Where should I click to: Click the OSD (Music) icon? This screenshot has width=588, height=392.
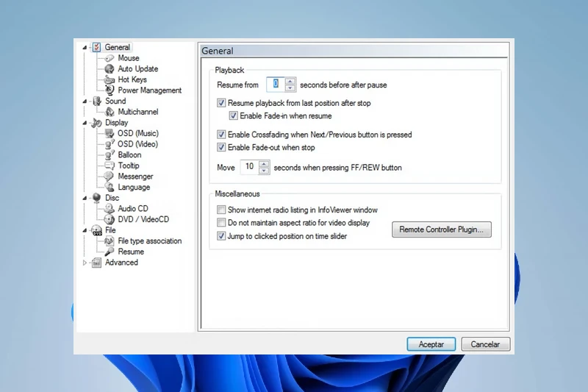click(x=110, y=133)
